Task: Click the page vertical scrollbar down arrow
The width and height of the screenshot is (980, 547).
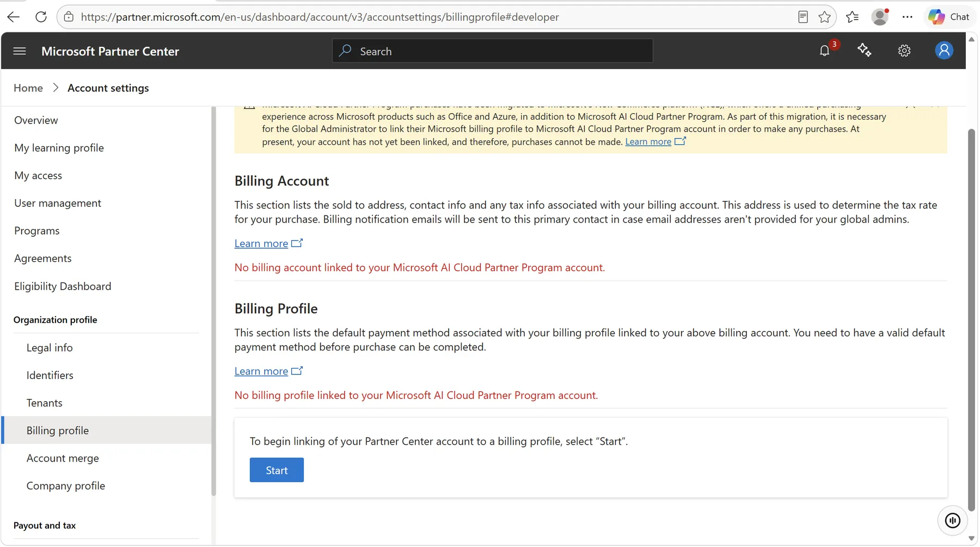Action: pyautogui.click(x=971, y=538)
